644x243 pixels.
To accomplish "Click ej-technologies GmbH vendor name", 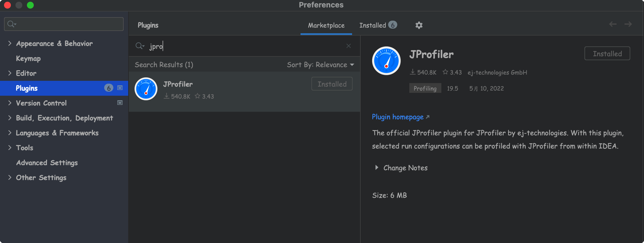I will click(x=497, y=72).
